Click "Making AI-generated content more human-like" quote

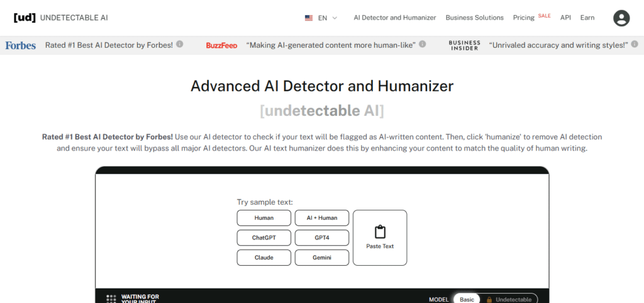point(331,45)
